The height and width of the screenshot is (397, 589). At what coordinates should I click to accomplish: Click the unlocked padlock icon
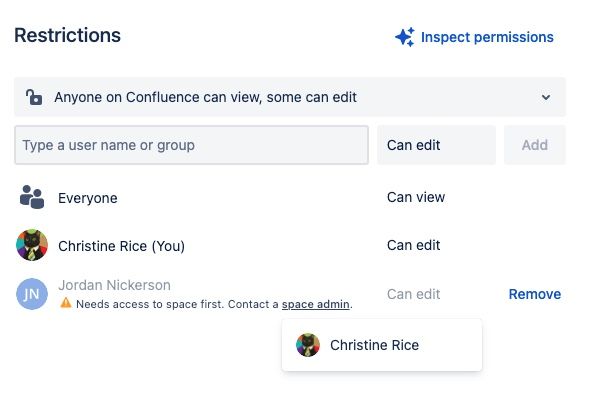pyautogui.click(x=34, y=97)
